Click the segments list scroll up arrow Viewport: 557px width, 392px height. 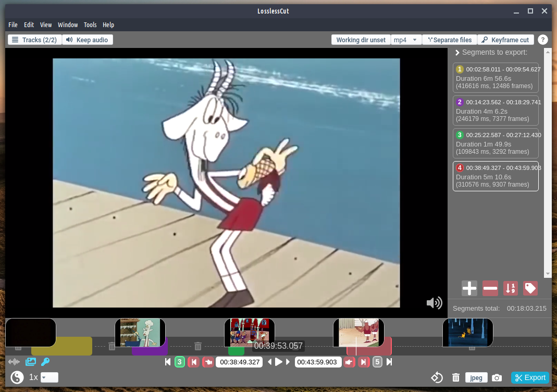point(548,52)
